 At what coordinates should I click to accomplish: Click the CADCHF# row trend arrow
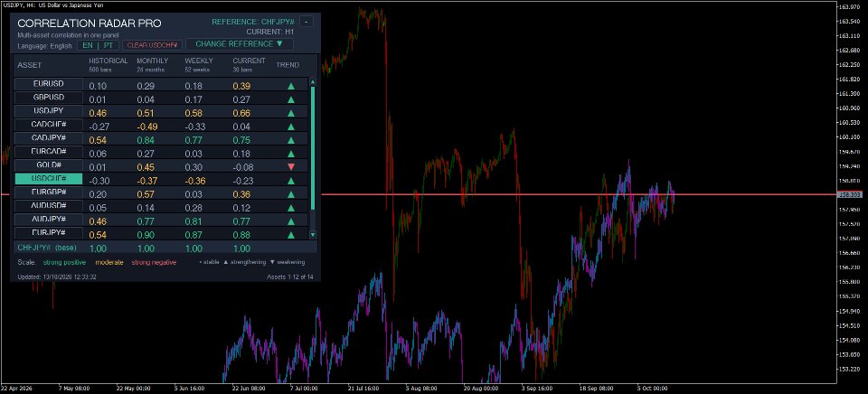(x=290, y=127)
